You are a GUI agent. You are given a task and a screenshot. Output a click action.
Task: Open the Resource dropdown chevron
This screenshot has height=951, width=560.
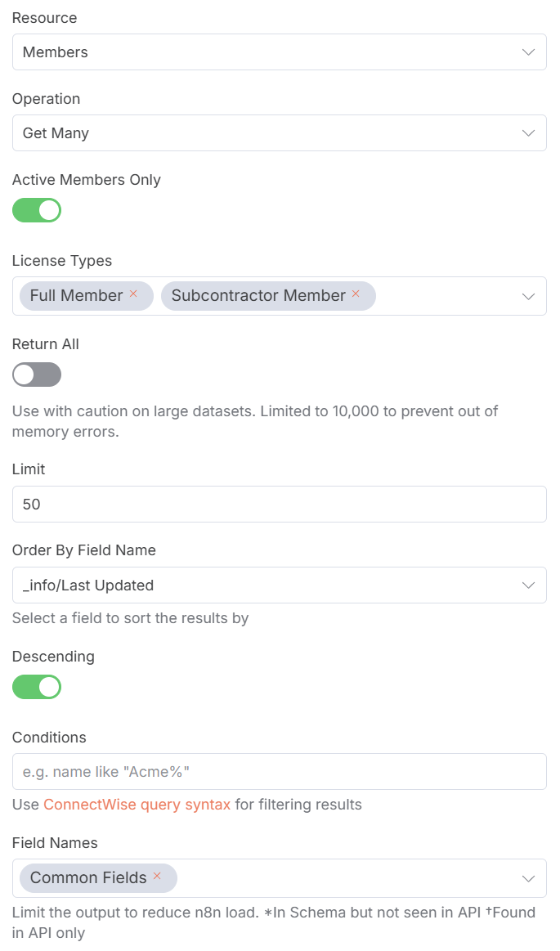(x=528, y=52)
